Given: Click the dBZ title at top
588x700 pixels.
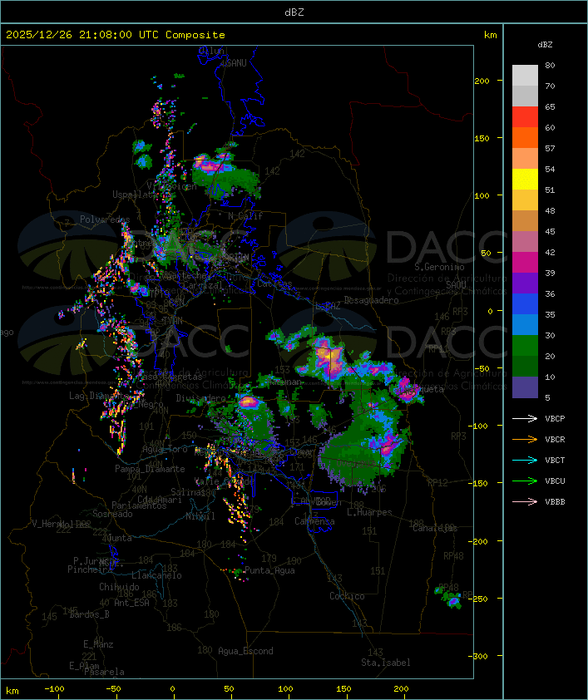Looking at the screenshot, I should (294, 12).
